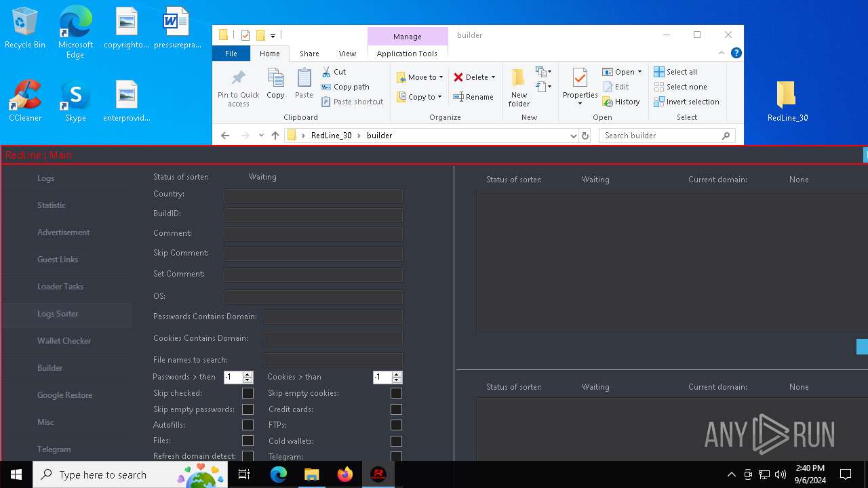Toggle FTPs checkbox
The image size is (868, 488).
click(x=396, y=425)
